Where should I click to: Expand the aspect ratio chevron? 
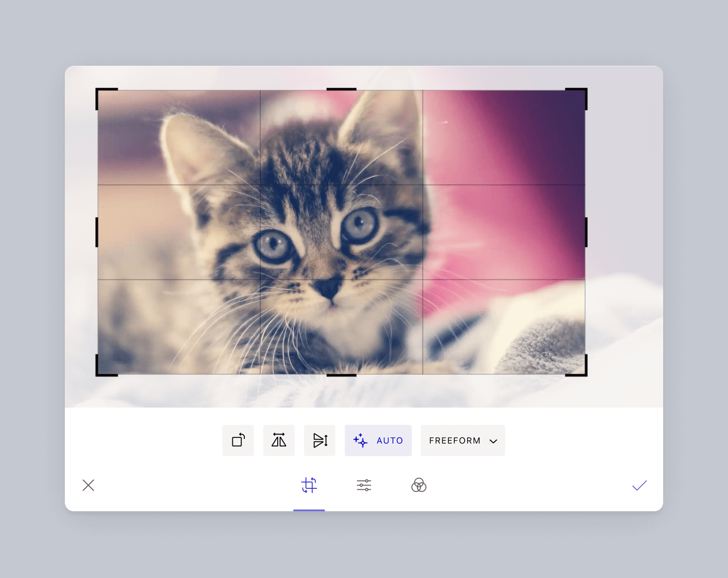(494, 441)
